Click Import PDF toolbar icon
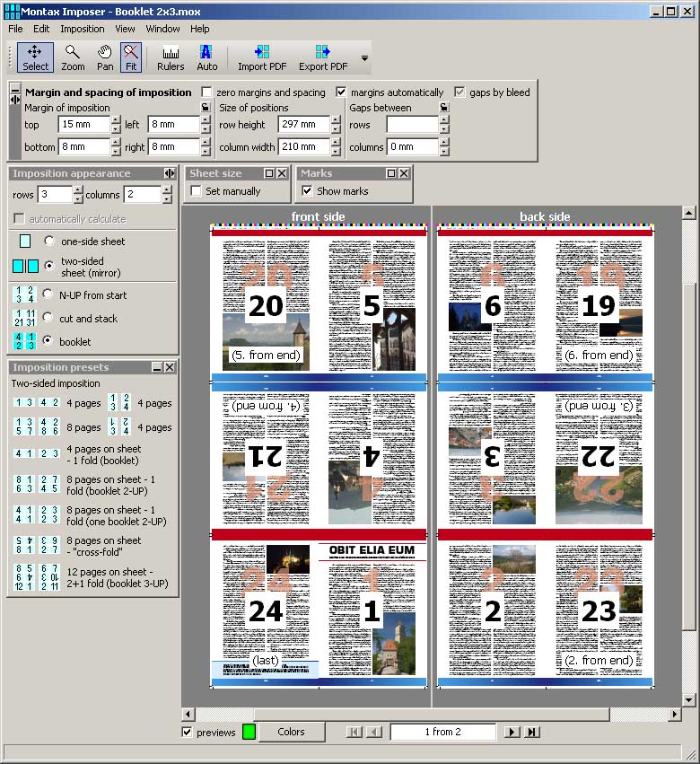The width and height of the screenshot is (700, 764). coord(260,57)
